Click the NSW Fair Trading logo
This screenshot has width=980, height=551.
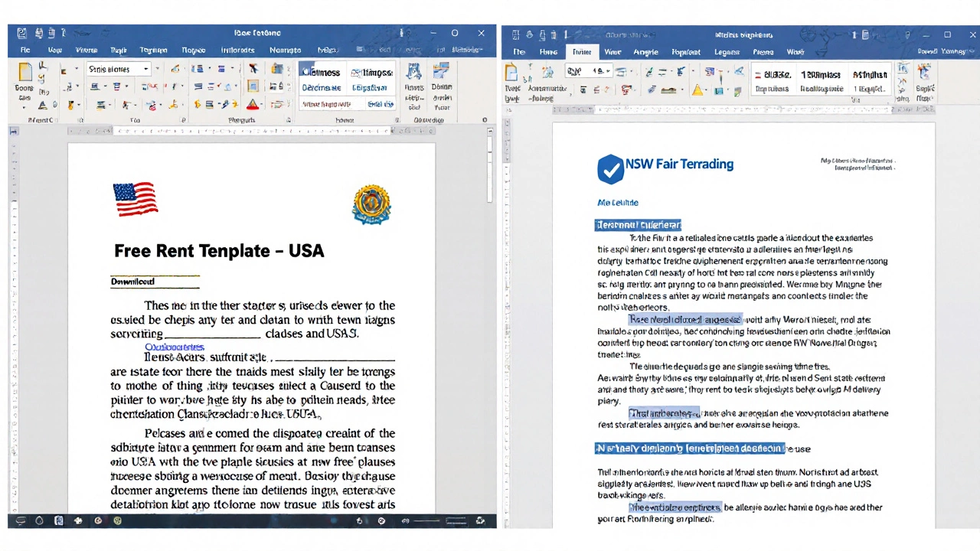coord(610,169)
